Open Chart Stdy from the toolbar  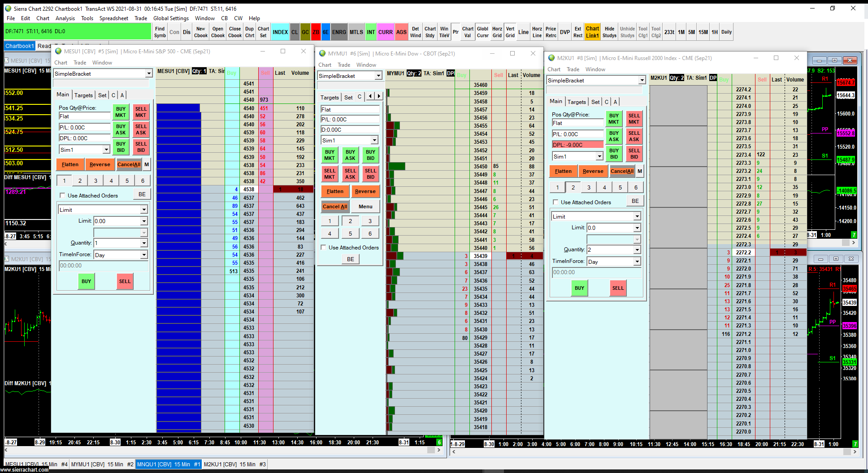(x=430, y=32)
